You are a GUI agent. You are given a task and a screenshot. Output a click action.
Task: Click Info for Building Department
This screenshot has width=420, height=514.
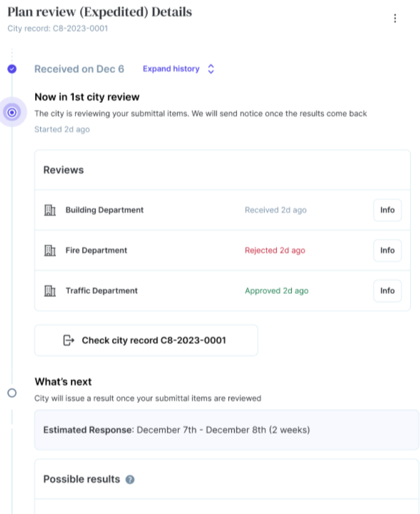387,210
